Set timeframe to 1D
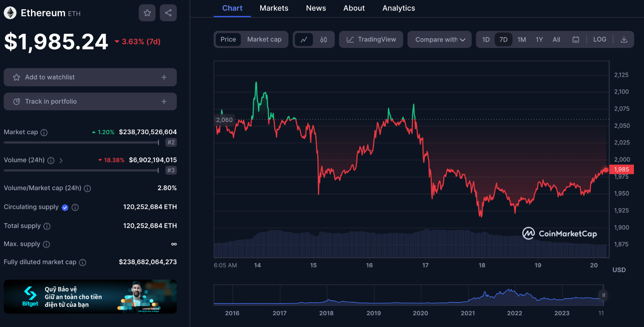The height and width of the screenshot is (327, 644). pyautogui.click(x=486, y=40)
